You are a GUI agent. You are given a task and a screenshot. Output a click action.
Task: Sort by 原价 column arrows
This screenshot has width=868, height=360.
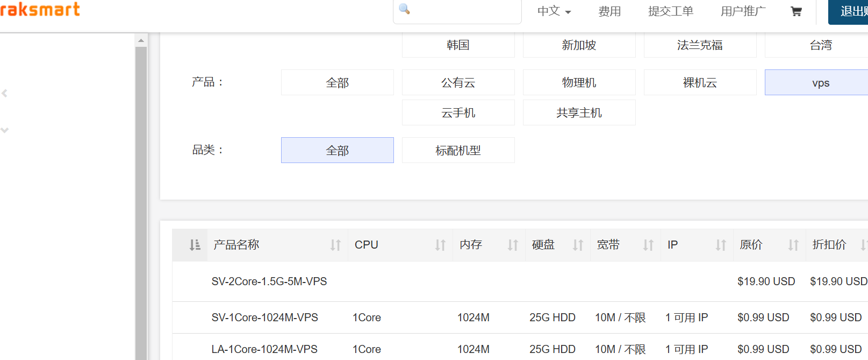tap(793, 245)
